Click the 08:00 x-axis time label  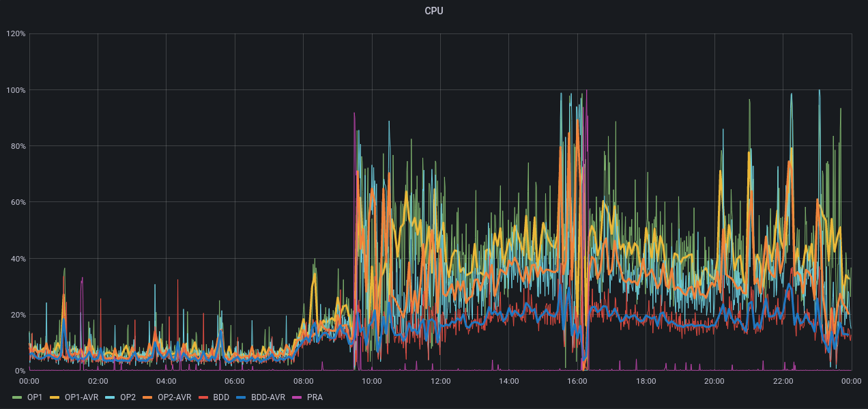303,381
